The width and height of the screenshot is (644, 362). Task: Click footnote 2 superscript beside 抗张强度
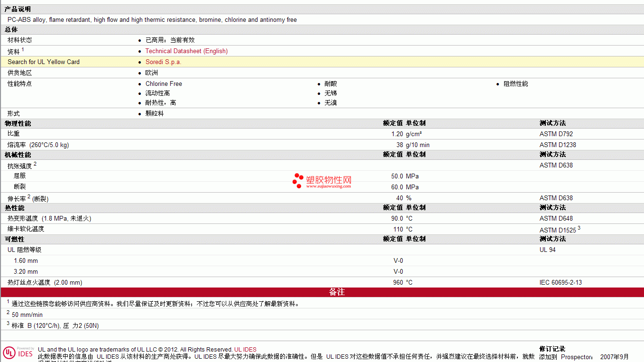coord(35,164)
